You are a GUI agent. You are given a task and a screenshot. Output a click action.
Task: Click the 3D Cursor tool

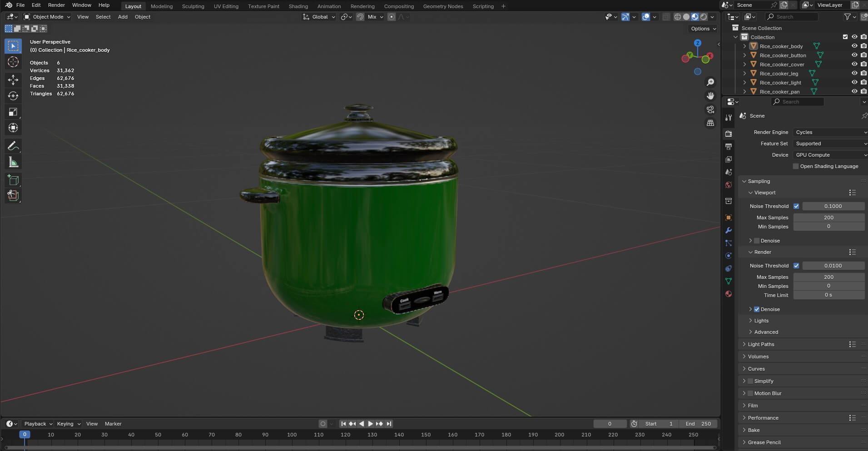tap(13, 62)
